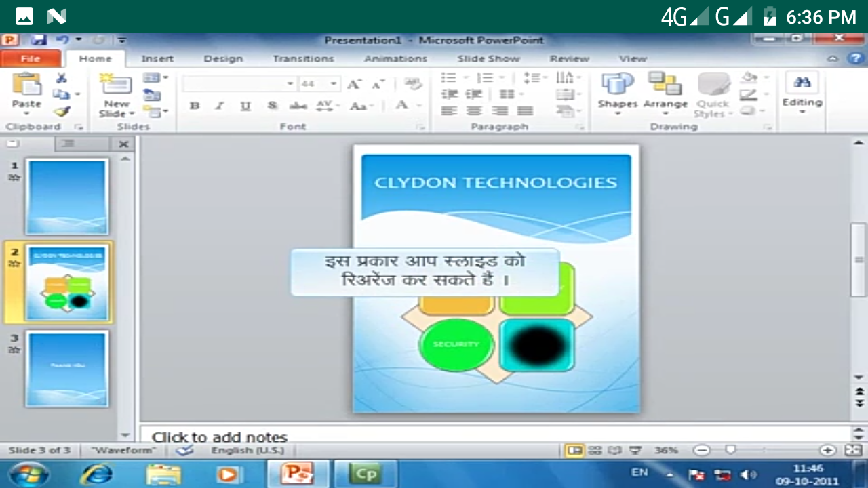Open the font size dropdown showing 44

(x=334, y=84)
